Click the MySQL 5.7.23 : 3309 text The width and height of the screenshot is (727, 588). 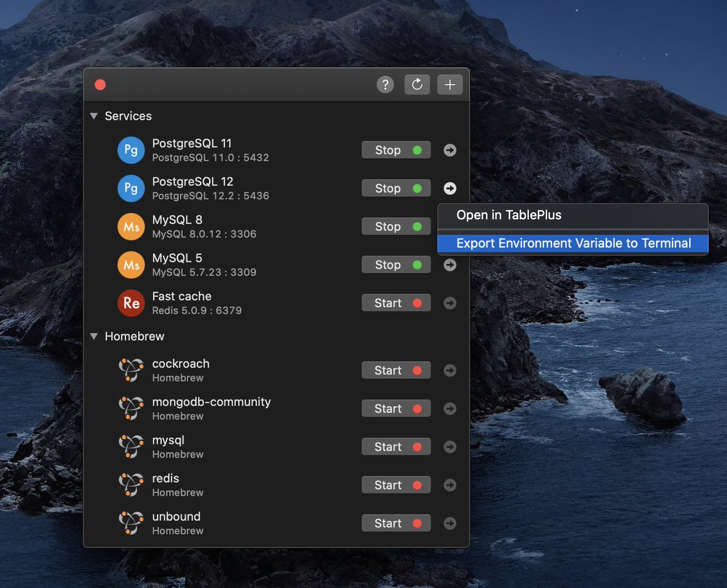click(x=204, y=272)
